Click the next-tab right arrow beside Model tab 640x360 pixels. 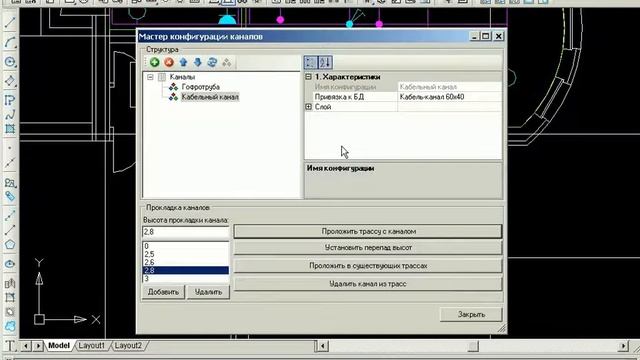point(38,346)
